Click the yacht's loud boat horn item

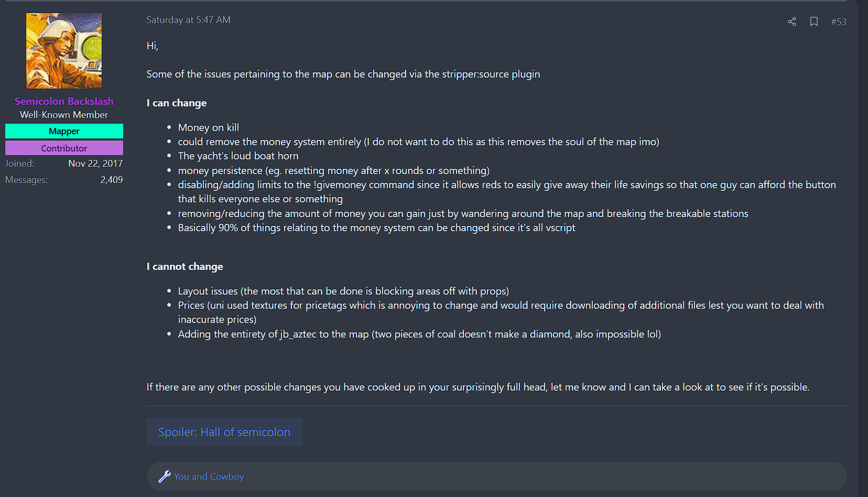(238, 156)
